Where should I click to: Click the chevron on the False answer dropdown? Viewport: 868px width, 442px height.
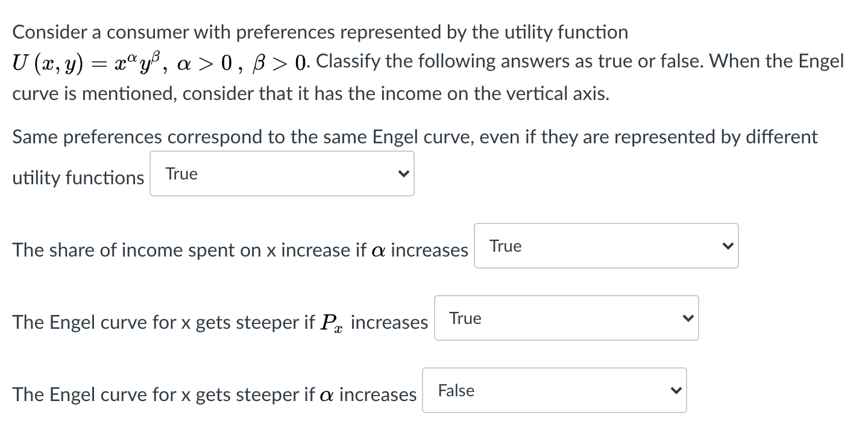[675, 390]
